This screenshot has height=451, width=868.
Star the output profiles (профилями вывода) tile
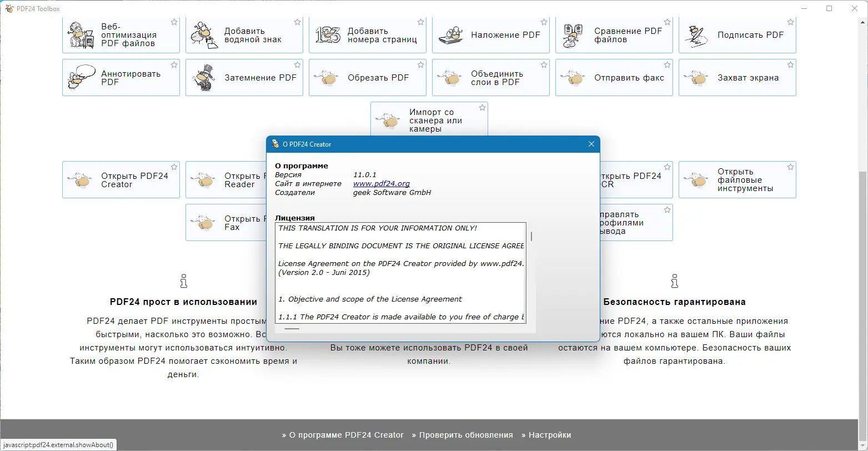pos(668,210)
